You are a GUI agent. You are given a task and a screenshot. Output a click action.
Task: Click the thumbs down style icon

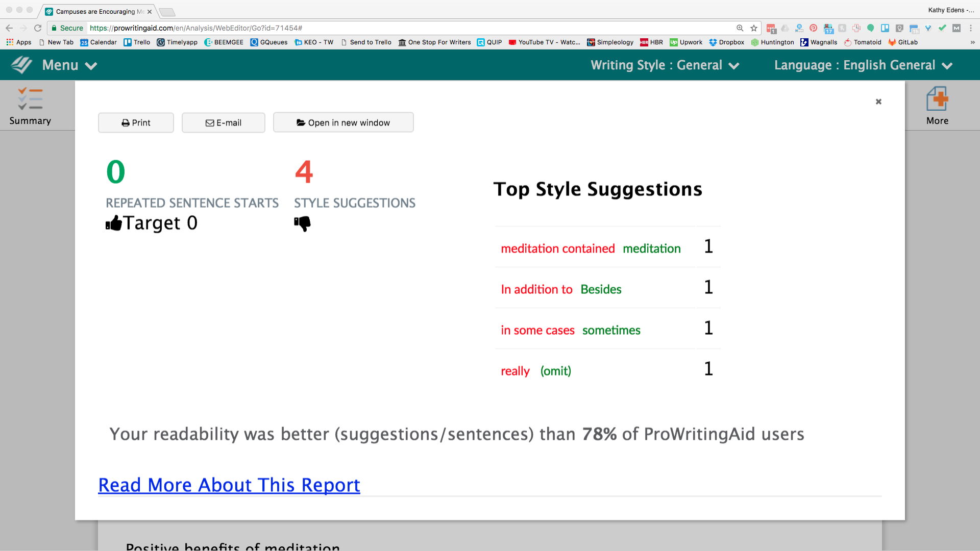click(x=302, y=223)
